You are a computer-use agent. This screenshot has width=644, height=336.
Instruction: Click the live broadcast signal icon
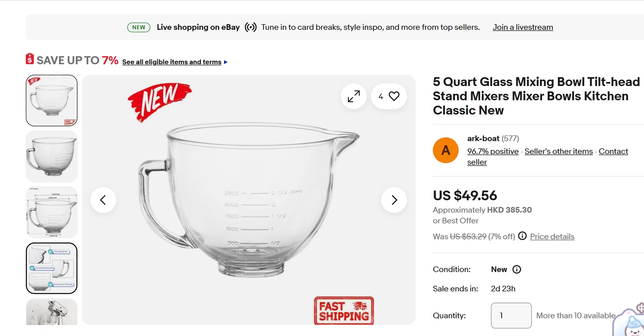(x=250, y=27)
